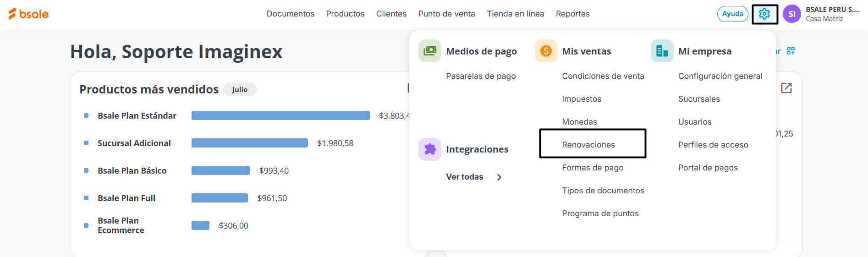Open the Productos menu
The height and width of the screenshot is (257, 868).
coord(345,14)
